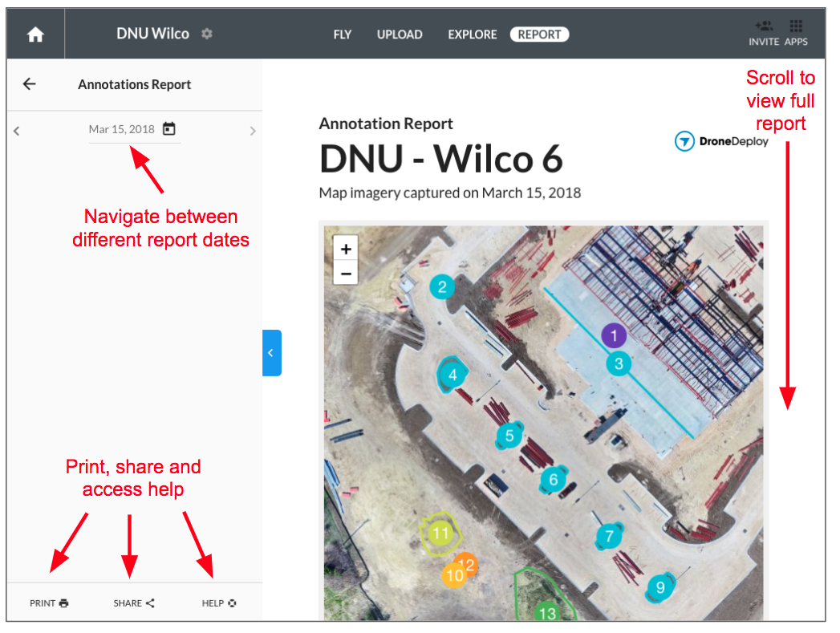Select annotation marker 5 on the map

[509, 436]
